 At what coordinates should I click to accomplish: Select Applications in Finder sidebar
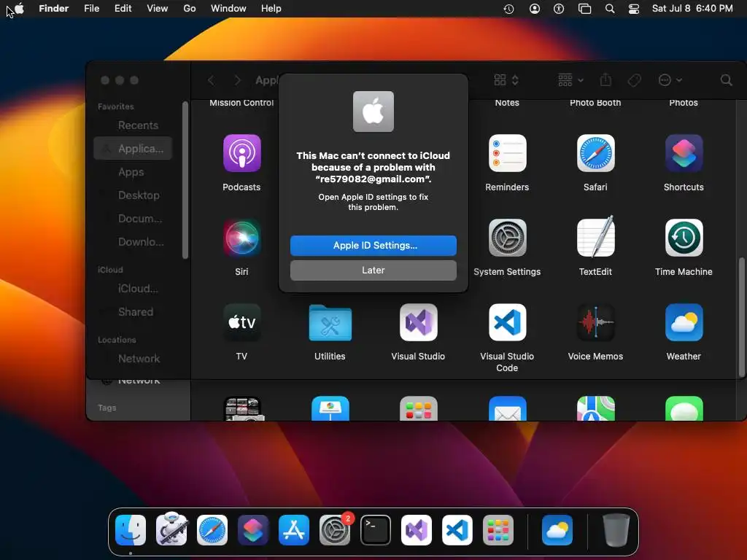click(133, 149)
